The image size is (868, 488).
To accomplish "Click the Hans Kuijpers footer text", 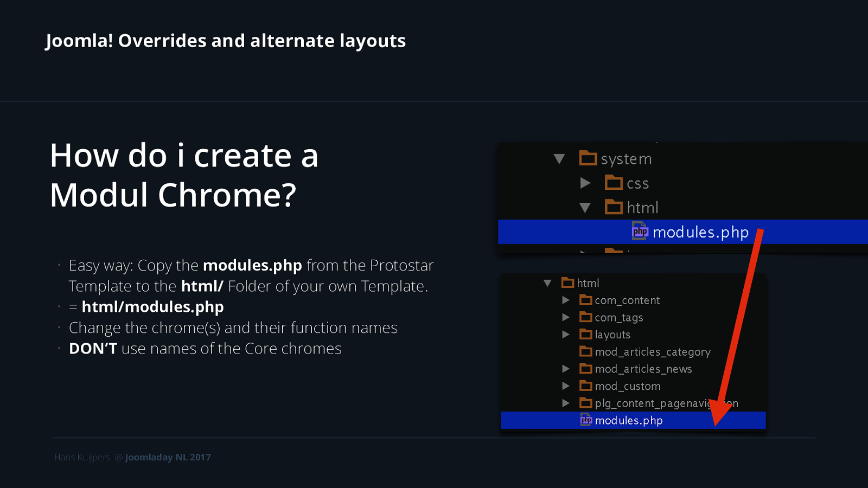I will point(82,457).
